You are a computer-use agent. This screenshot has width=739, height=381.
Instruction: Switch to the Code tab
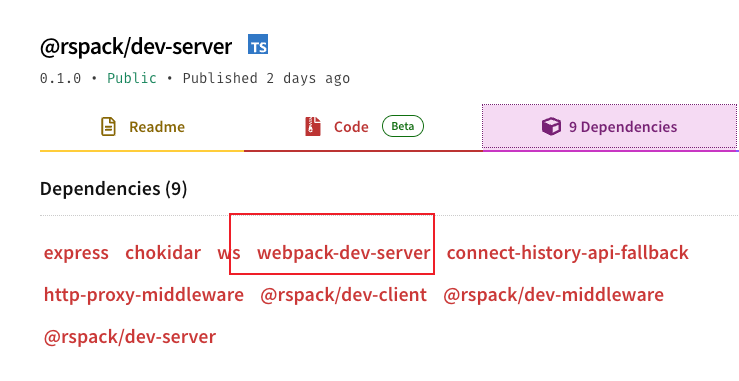click(x=363, y=127)
